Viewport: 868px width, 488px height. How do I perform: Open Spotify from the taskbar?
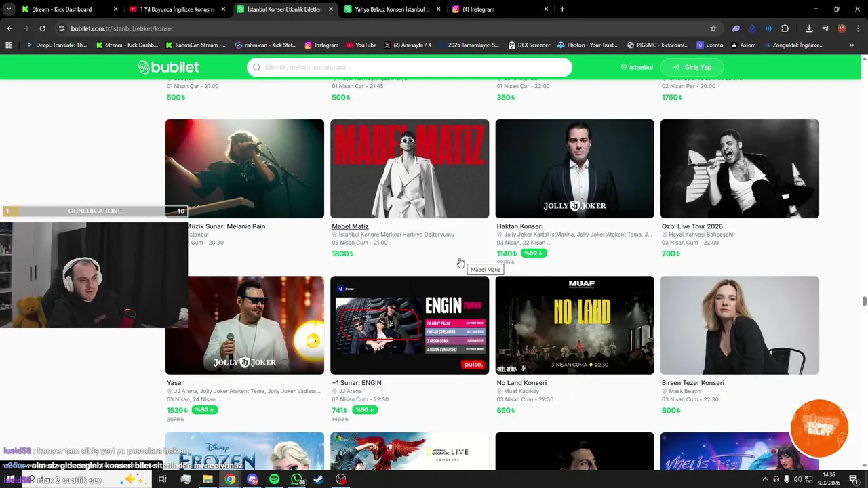click(274, 479)
